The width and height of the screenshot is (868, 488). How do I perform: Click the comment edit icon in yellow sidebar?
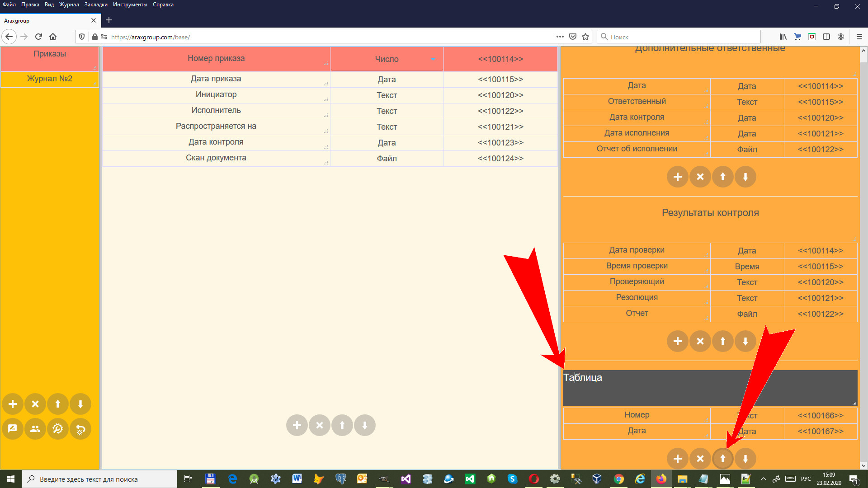(13, 429)
